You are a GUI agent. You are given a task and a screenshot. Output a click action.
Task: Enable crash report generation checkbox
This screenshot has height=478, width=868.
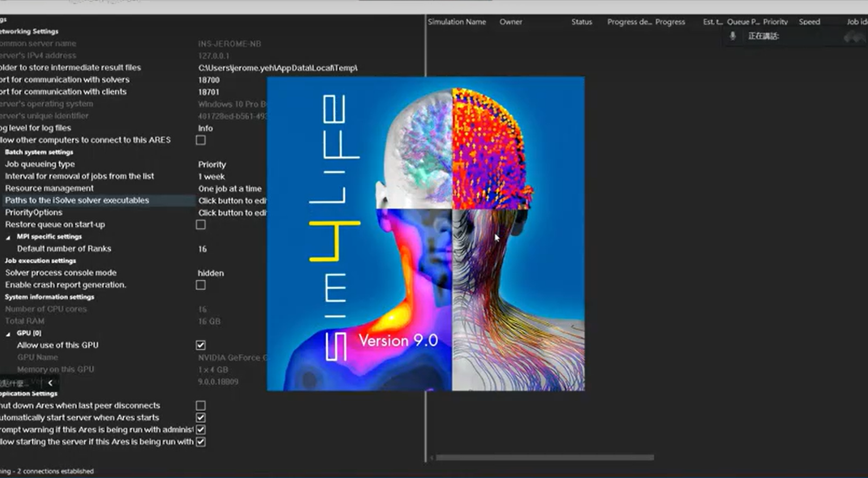pyautogui.click(x=201, y=285)
